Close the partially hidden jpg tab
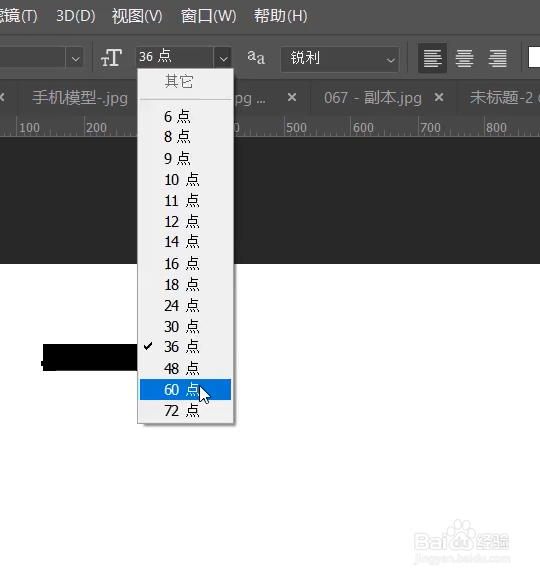 click(x=292, y=97)
